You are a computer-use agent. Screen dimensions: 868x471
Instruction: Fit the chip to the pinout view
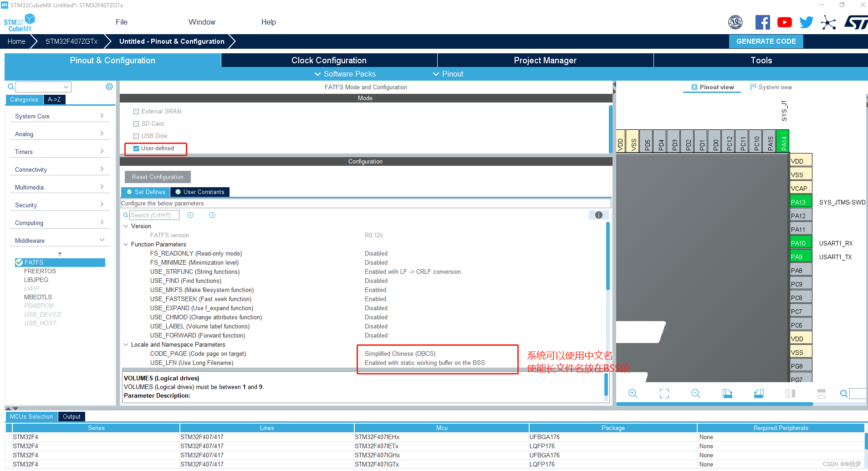(x=664, y=394)
